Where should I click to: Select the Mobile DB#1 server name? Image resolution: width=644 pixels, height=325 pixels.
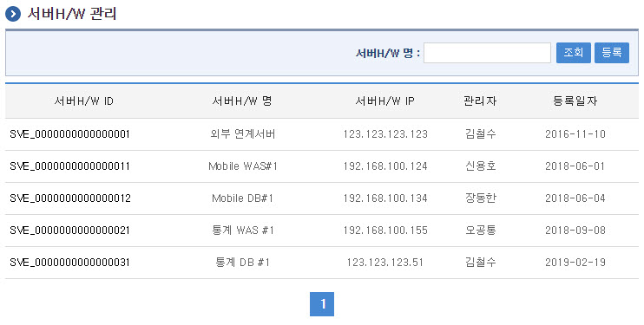click(x=243, y=198)
